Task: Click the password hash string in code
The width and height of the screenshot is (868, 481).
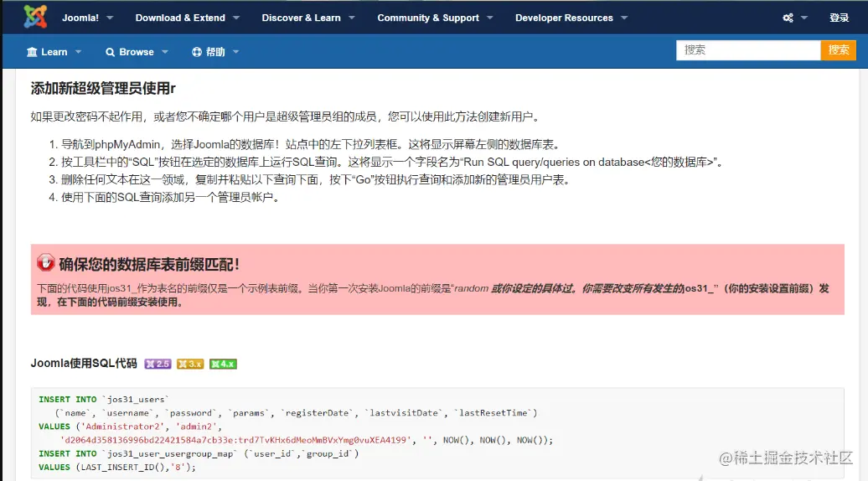Action: [237, 440]
